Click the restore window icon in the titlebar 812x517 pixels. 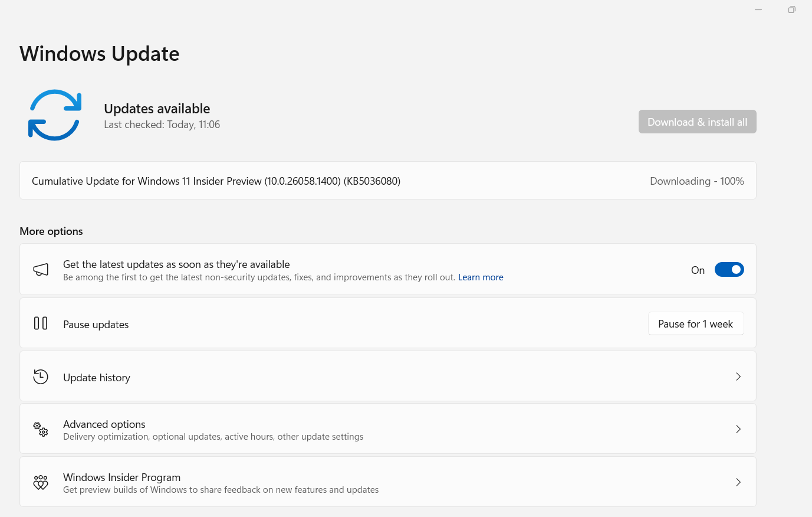coord(791,9)
